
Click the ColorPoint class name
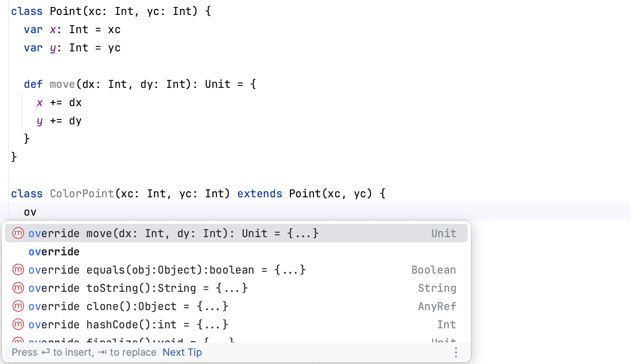[82, 194]
